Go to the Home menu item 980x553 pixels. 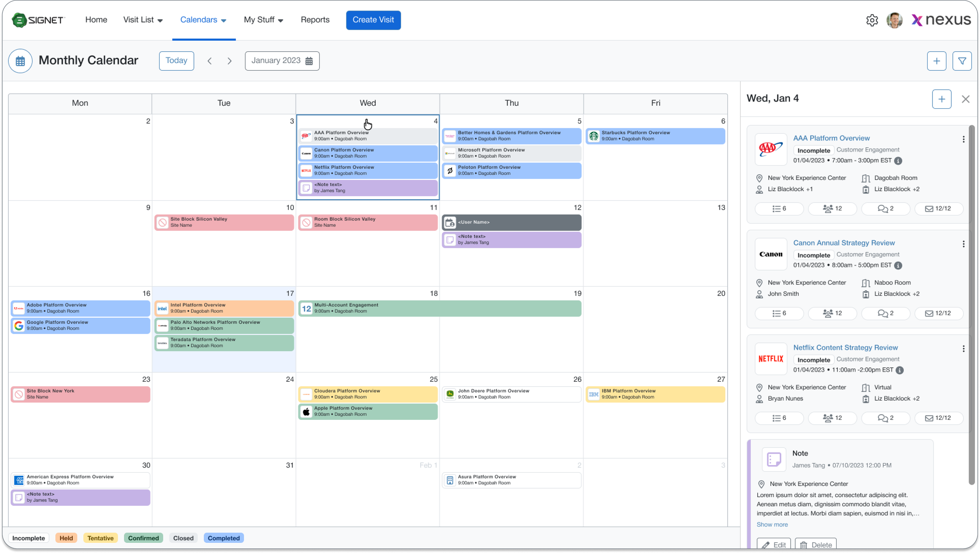coord(96,20)
